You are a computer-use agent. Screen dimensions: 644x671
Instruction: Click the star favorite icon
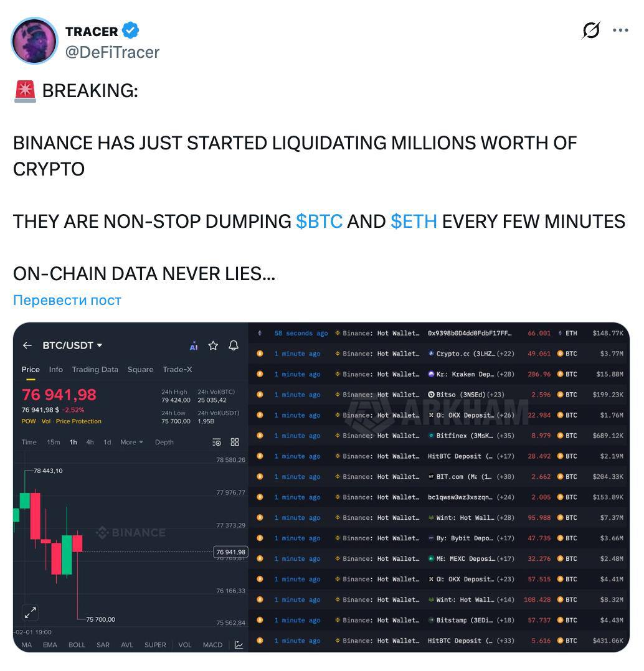(213, 345)
